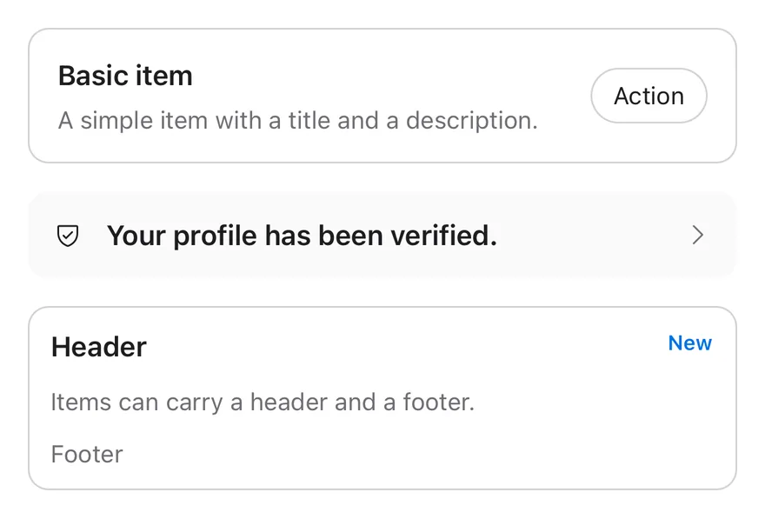765x532 pixels.
Task: Click the word 'description' in Basic item
Action: pyautogui.click(x=471, y=121)
